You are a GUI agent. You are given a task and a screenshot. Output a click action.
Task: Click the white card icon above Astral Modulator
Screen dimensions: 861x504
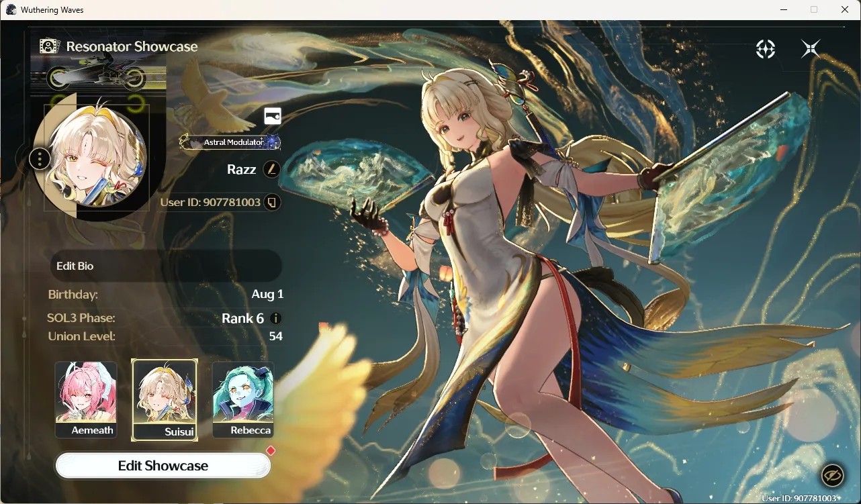pyautogui.click(x=273, y=115)
